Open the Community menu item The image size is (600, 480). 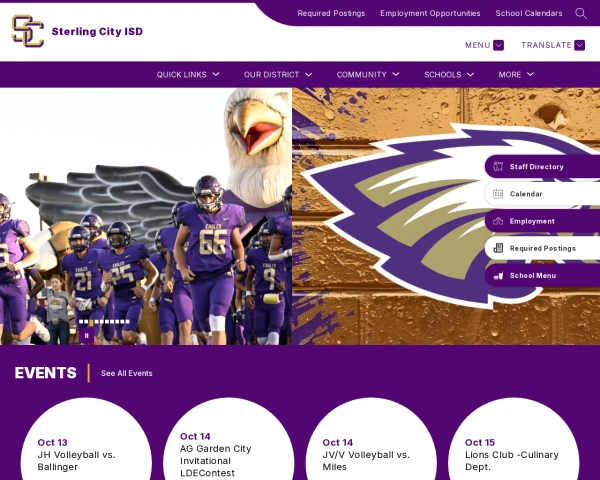coord(368,74)
